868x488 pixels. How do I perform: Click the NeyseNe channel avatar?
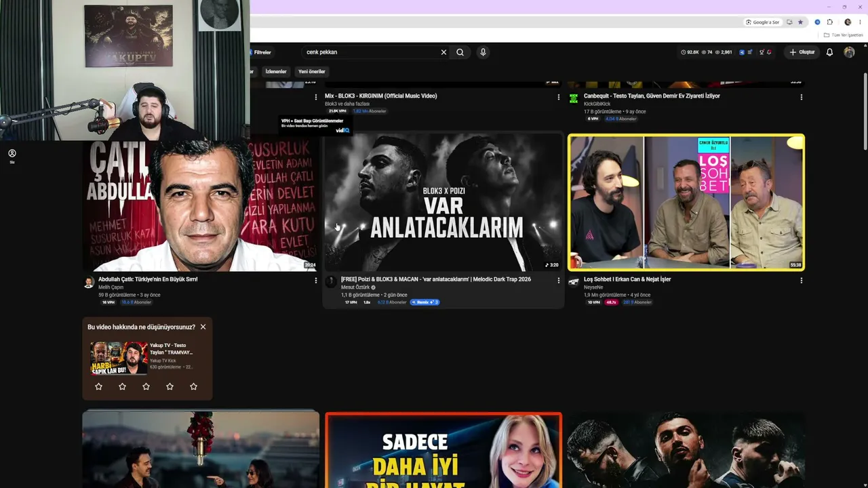tap(574, 282)
